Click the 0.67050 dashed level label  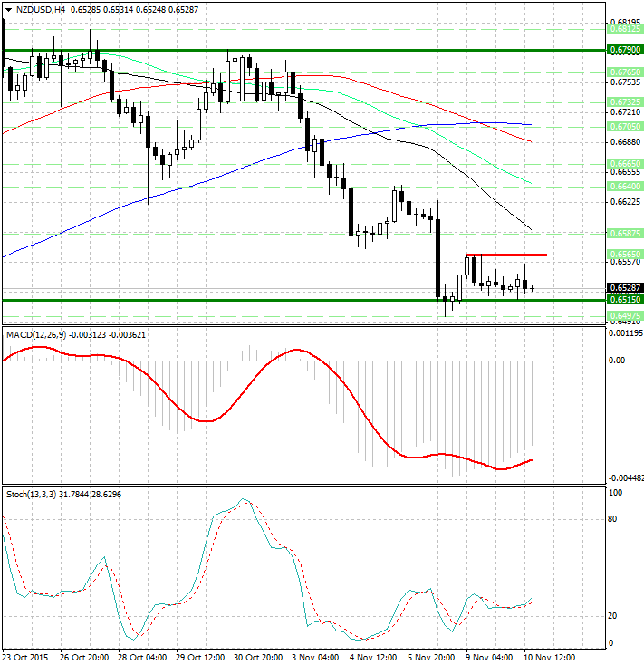tap(625, 126)
